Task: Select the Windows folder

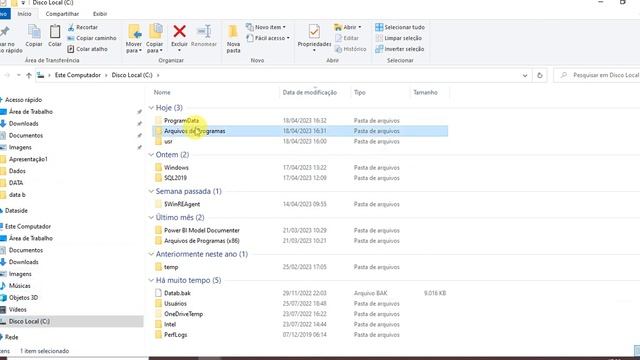Action: pos(300,167)
